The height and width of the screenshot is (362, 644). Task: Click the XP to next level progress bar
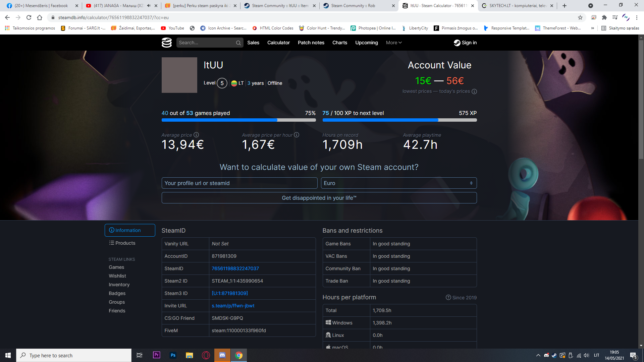tap(399, 120)
